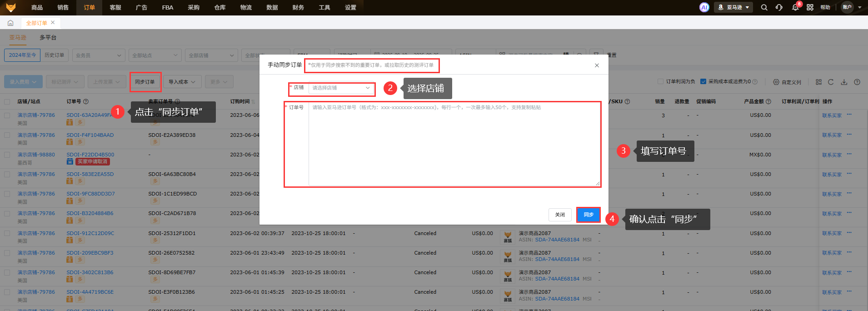Check the row for SDOI-F22DD4B500

(x=7, y=155)
